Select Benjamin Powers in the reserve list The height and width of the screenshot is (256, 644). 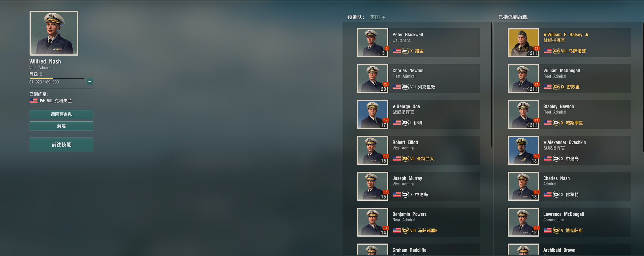(x=418, y=222)
